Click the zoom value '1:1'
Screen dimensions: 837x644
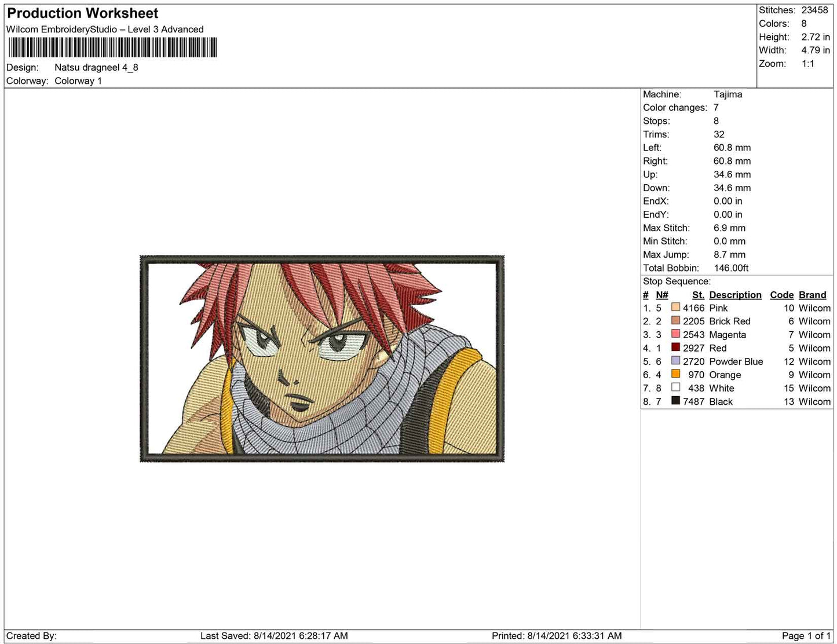click(807, 64)
